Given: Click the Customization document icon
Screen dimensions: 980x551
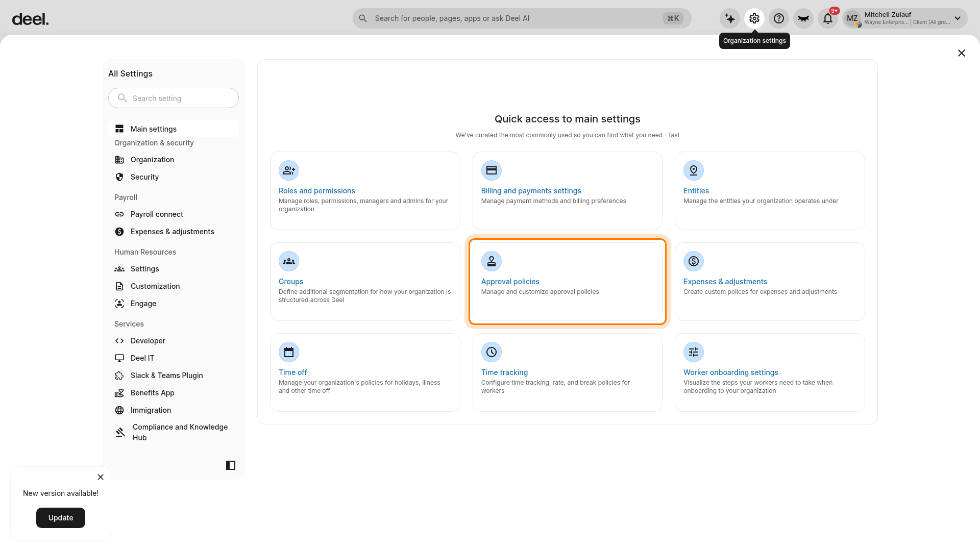Looking at the screenshot, I should click(119, 286).
